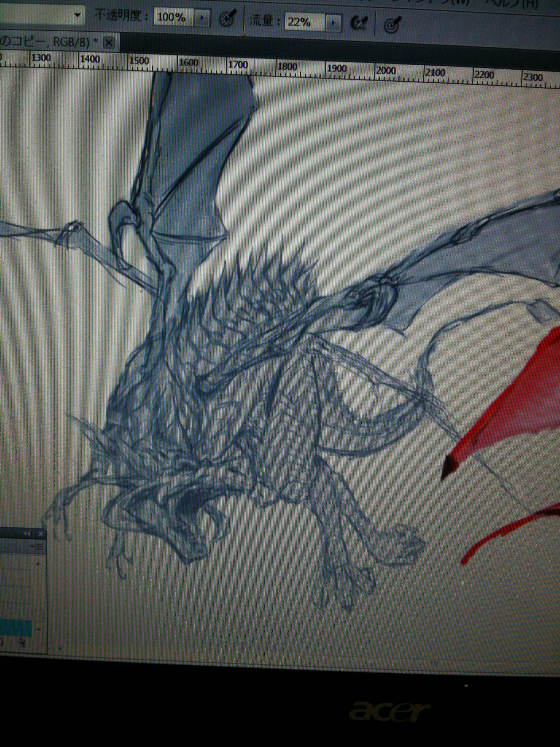This screenshot has height=747, width=560.
Task: Collapse the floating panel with double-arrow icon
Action: [27, 534]
